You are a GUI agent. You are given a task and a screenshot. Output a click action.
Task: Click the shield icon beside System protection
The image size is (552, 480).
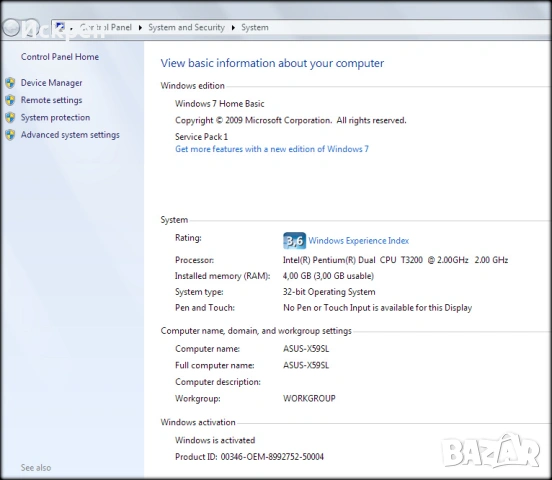pos(10,118)
